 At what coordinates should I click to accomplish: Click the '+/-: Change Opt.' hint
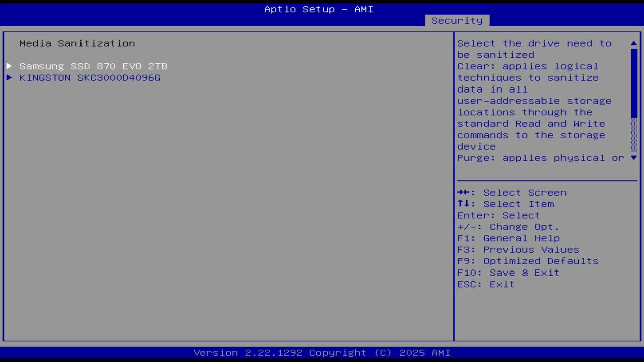pyautogui.click(x=508, y=227)
